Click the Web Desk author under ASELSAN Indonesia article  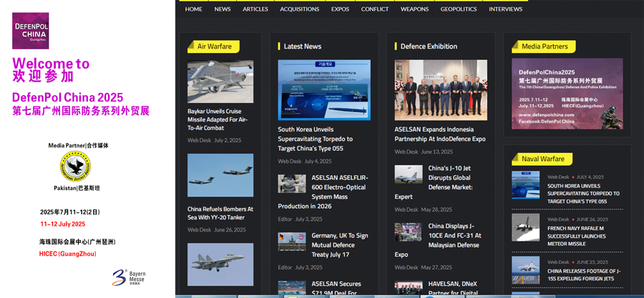406,152
